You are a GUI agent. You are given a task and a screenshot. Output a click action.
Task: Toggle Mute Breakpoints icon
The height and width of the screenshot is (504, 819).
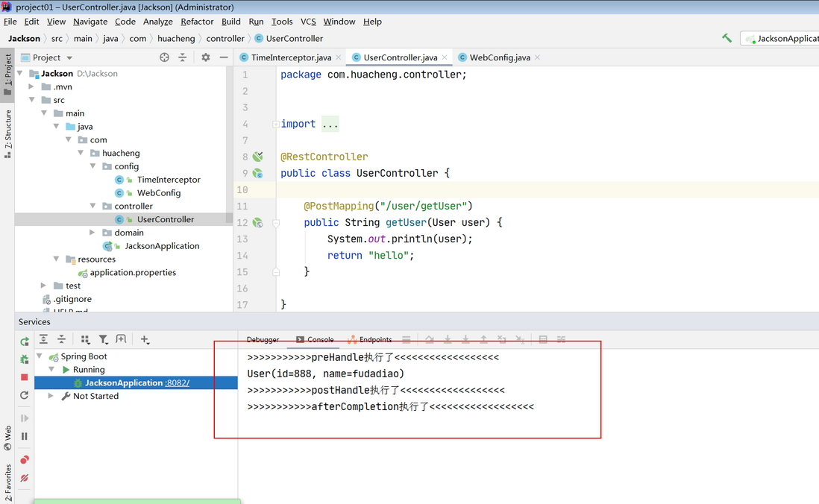(x=25, y=478)
